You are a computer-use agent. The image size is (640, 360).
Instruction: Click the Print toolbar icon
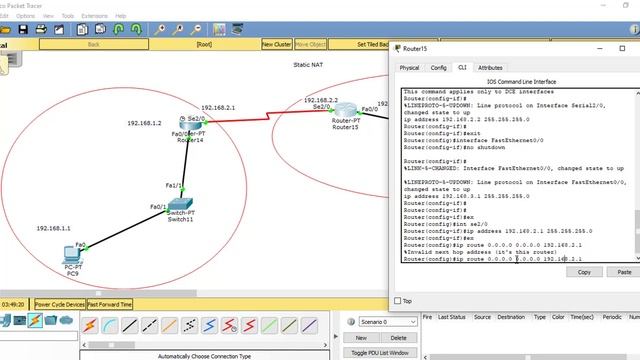[x=41, y=29]
